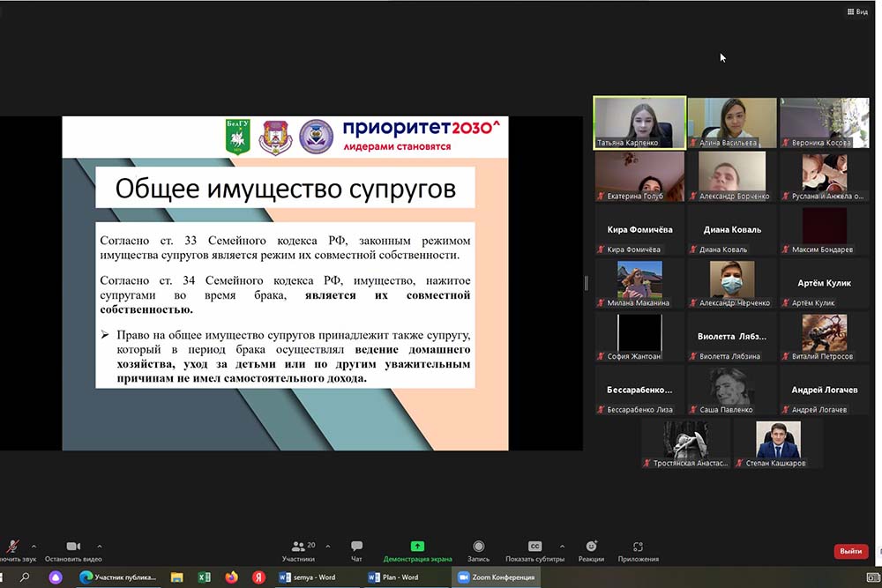This screenshot has width=882, height=588.
Task: Click the green Демонстрация экрана share icon
Action: (417, 547)
